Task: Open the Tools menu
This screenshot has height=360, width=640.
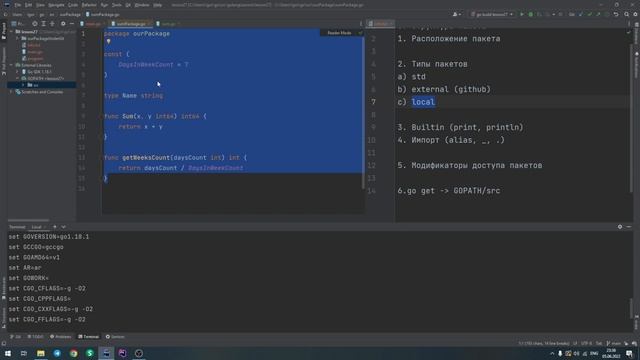Action: pos(117,5)
